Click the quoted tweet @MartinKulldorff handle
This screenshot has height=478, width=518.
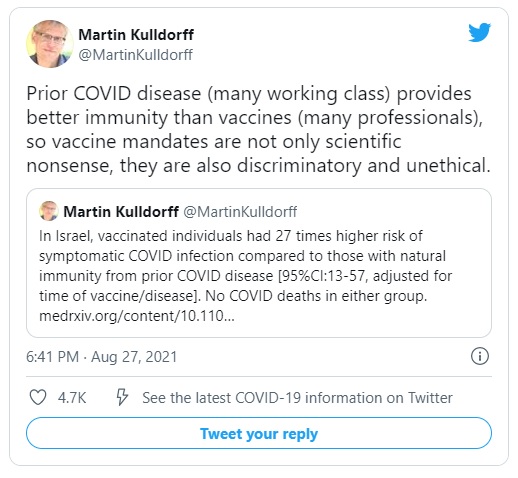[240, 212]
